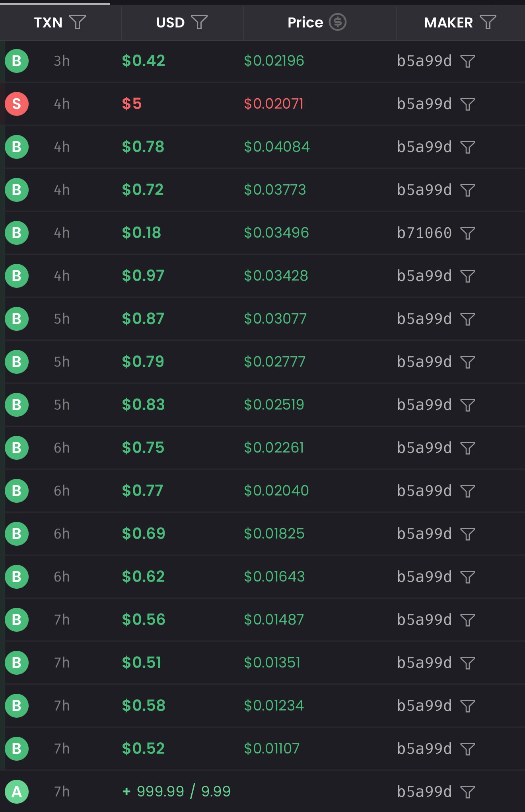525x812 pixels.
Task: Open the MAKER column filter
Action: point(488,22)
